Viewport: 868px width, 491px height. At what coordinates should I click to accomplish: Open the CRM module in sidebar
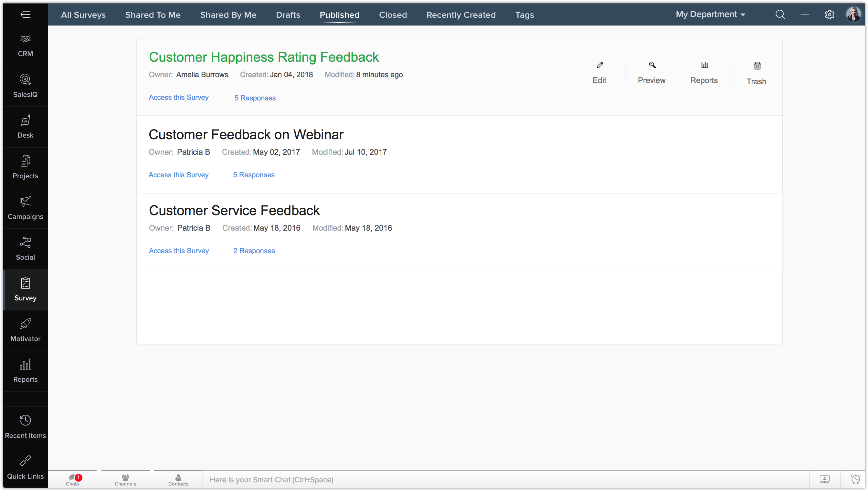point(25,46)
